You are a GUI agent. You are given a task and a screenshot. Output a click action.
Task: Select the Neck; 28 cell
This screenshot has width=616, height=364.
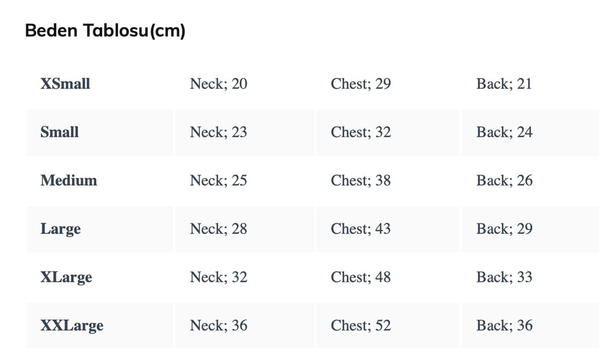pyautogui.click(x=218, y=229)
